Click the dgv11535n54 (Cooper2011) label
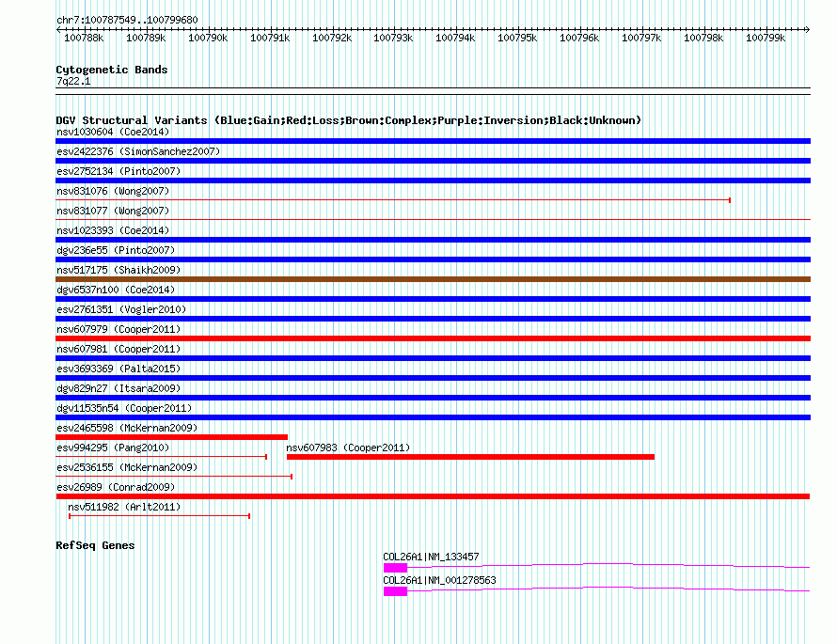 124,408
